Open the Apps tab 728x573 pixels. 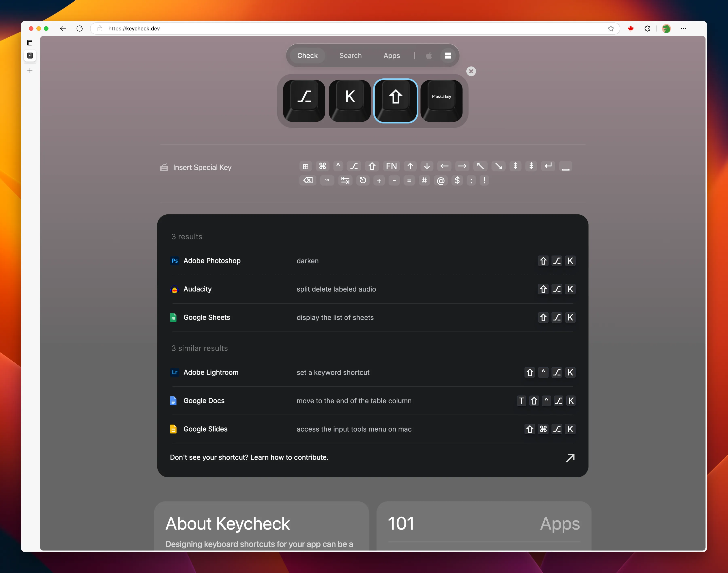coord(392,56)
